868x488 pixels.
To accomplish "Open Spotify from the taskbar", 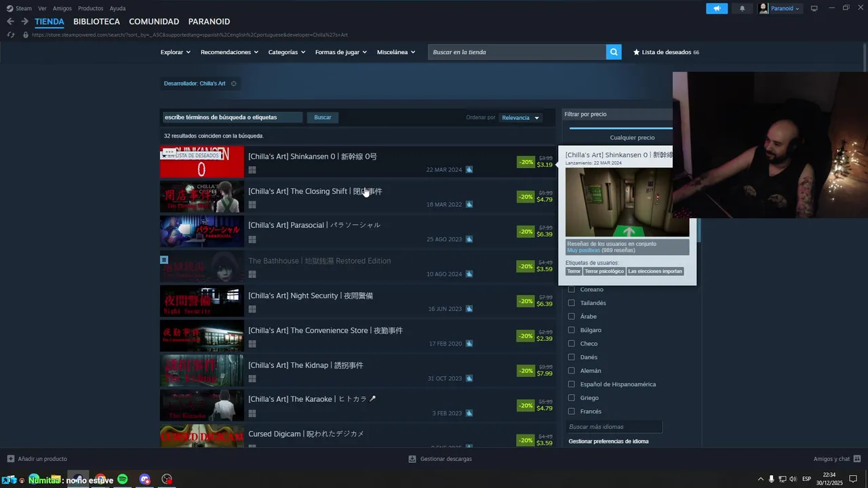I will tap(123, 479).
